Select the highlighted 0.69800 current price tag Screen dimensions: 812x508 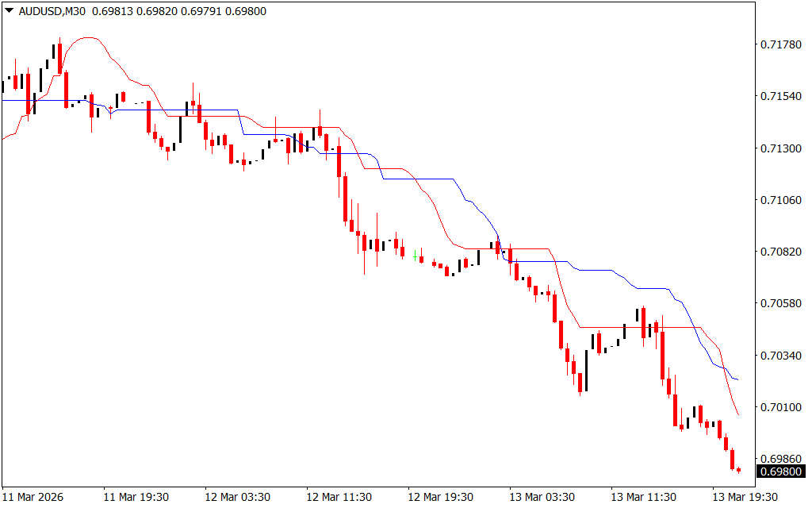[779, 472]
